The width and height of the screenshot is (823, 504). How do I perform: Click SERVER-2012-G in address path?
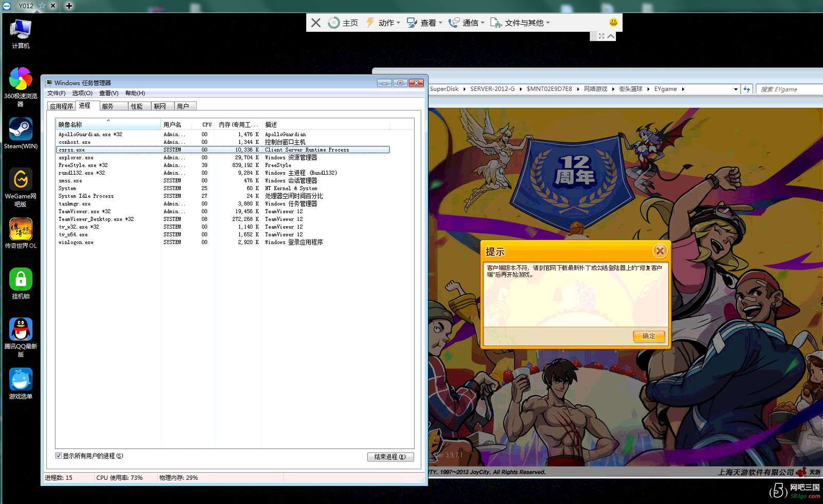(x=492, y=89)
